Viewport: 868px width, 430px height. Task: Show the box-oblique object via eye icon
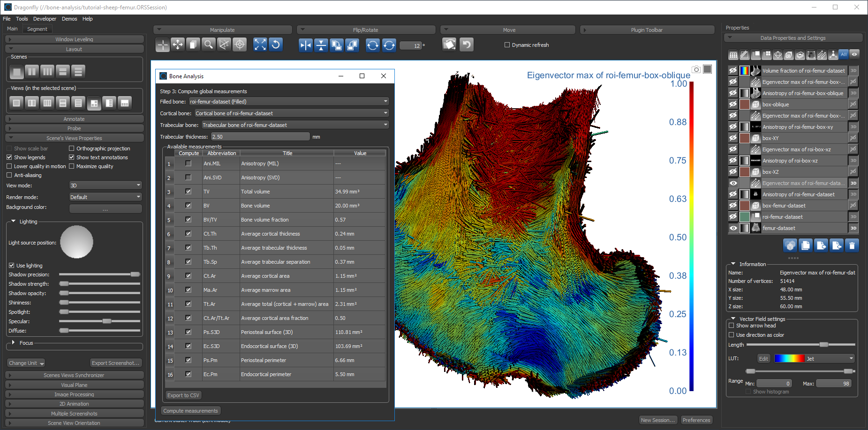pos(733,104)
